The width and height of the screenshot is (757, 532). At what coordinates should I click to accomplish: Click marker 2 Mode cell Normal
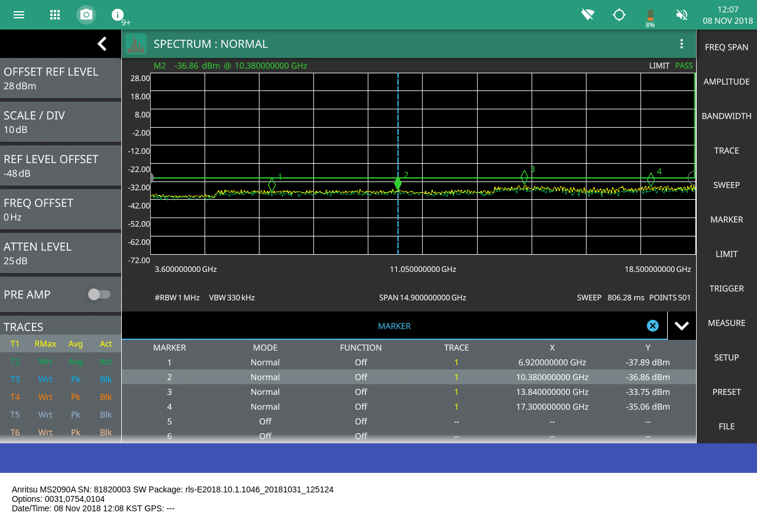pos(265,377)
